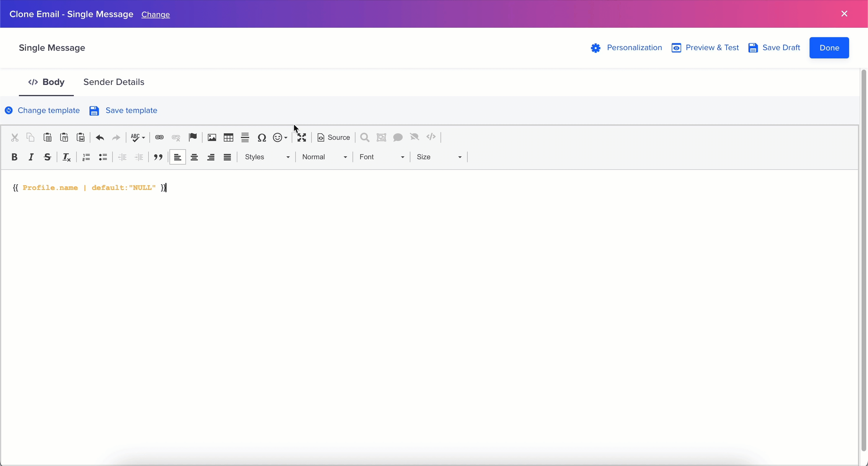Click the block quote icon

click(158, 157)
